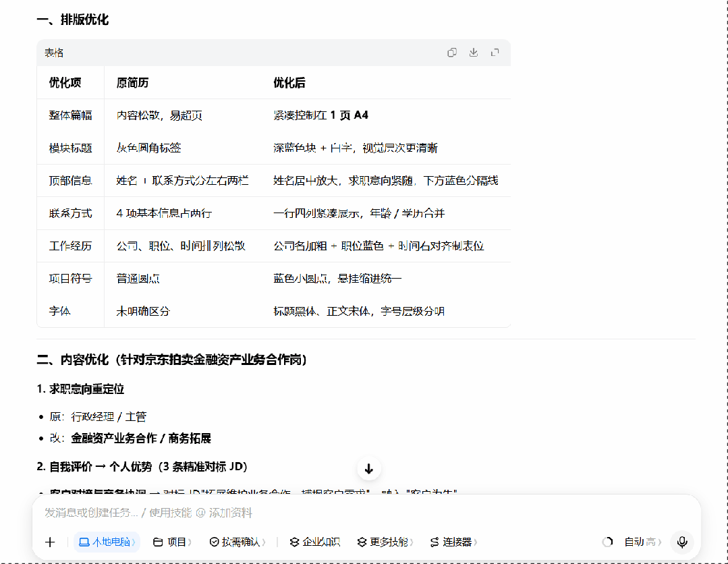
Task: Click the bullet 原：行政经理 / 主管
Action: click(98, 417)
